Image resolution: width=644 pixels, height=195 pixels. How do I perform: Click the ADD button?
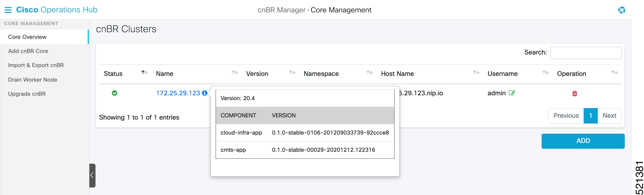[583, 141]
